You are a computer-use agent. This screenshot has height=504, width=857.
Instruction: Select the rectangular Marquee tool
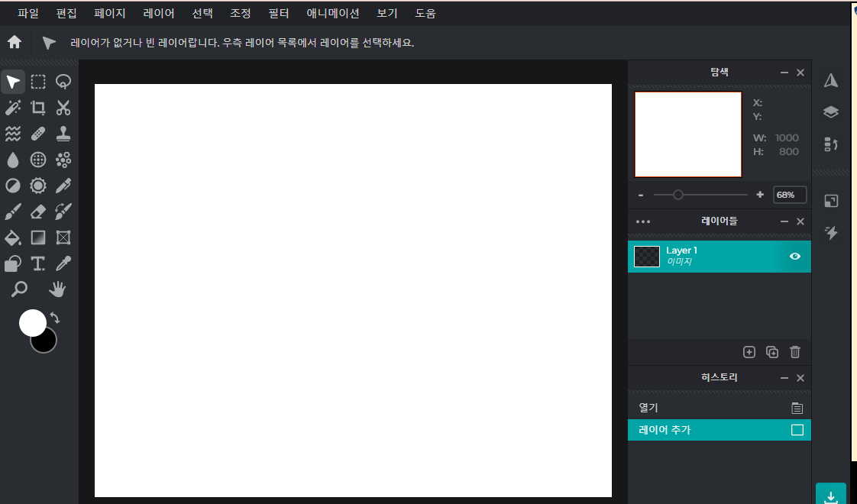(x=38, y=82)
